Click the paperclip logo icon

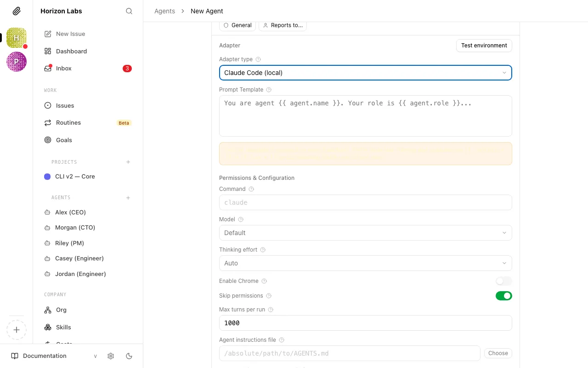(x=17, y=11)
